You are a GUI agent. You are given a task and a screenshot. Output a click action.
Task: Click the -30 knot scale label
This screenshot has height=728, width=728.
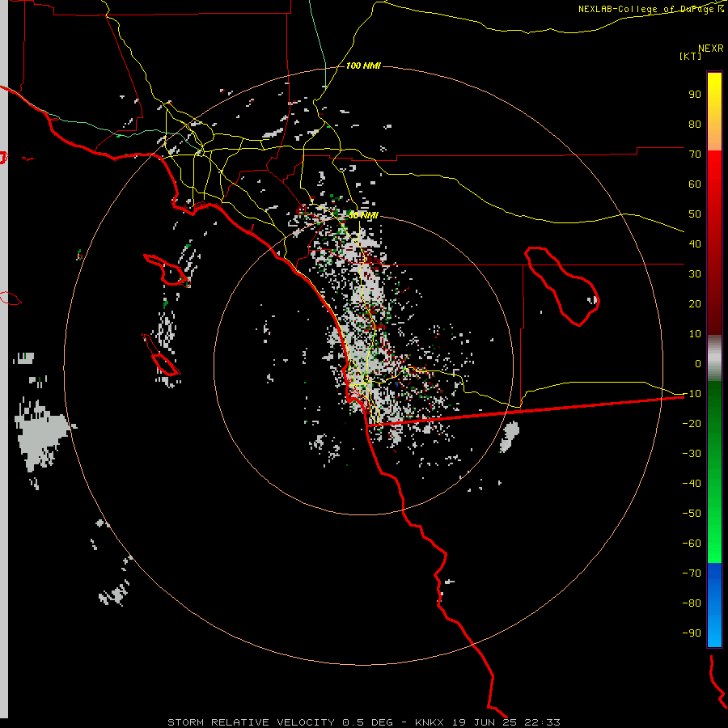pos(692,454)
